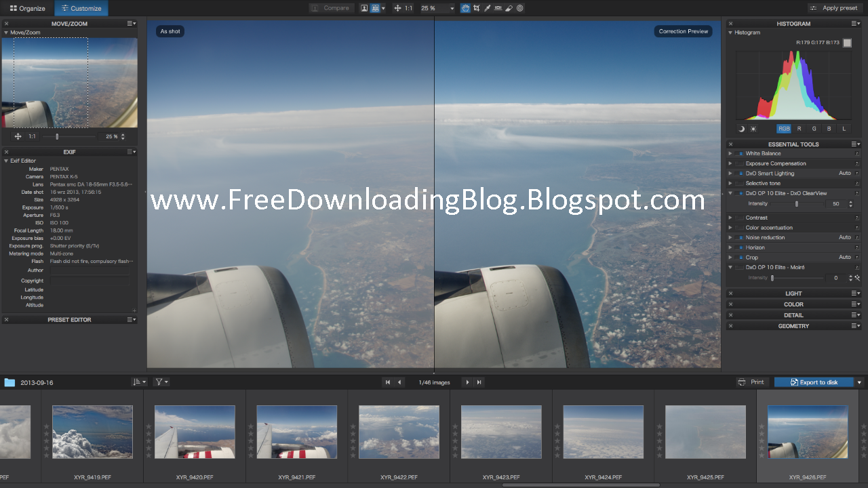868x488 pixels.
Task: Expand the Contrast tool
Action: click(730, 218)
